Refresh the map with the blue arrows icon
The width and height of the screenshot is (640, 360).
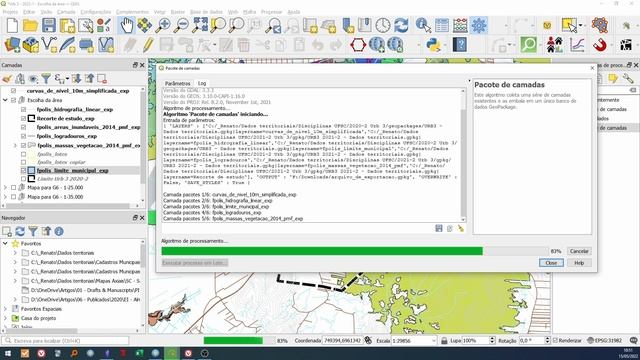pos(401,26)
